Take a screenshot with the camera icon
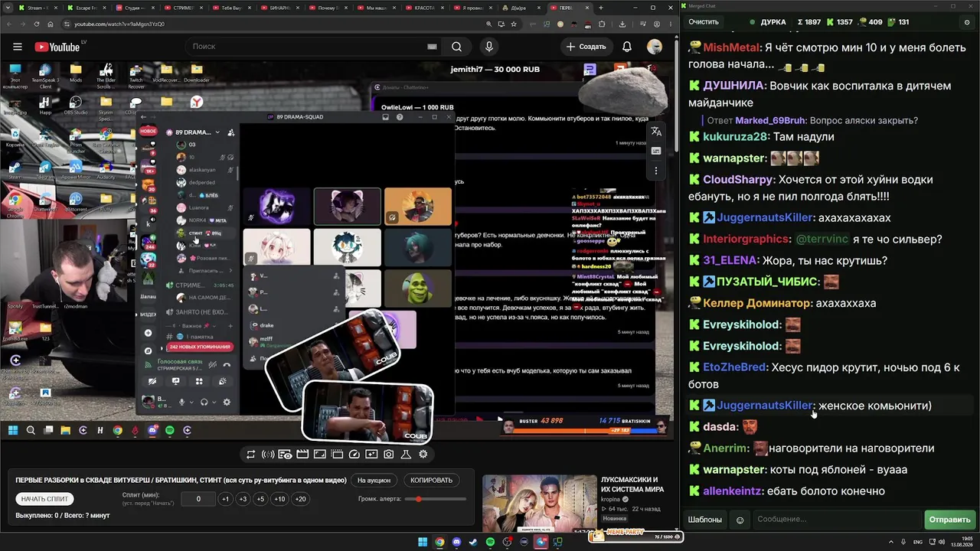The height and width of the screenshot is (551, 980). [389, 455]
